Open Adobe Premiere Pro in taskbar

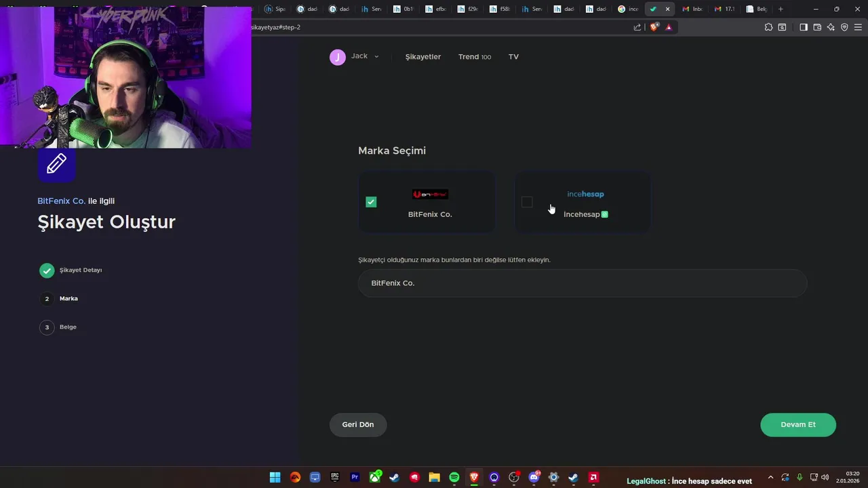[355, 477]
